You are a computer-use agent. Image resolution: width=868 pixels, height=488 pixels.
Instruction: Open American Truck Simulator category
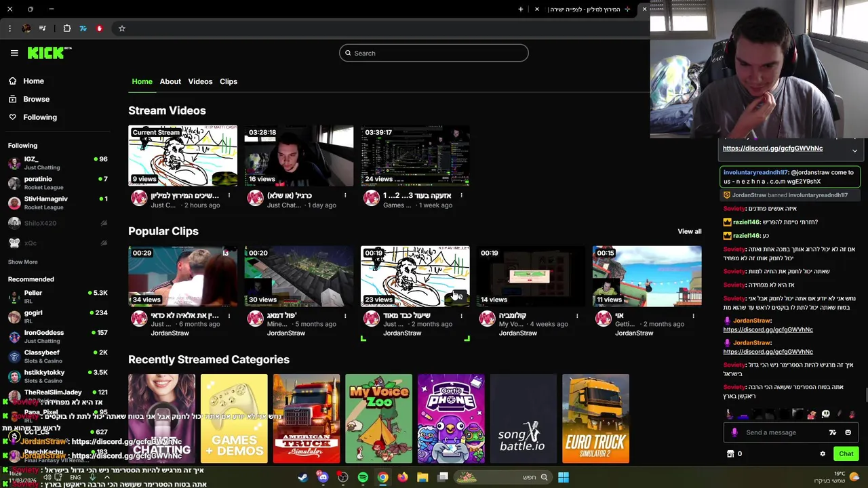pos(307,418)
